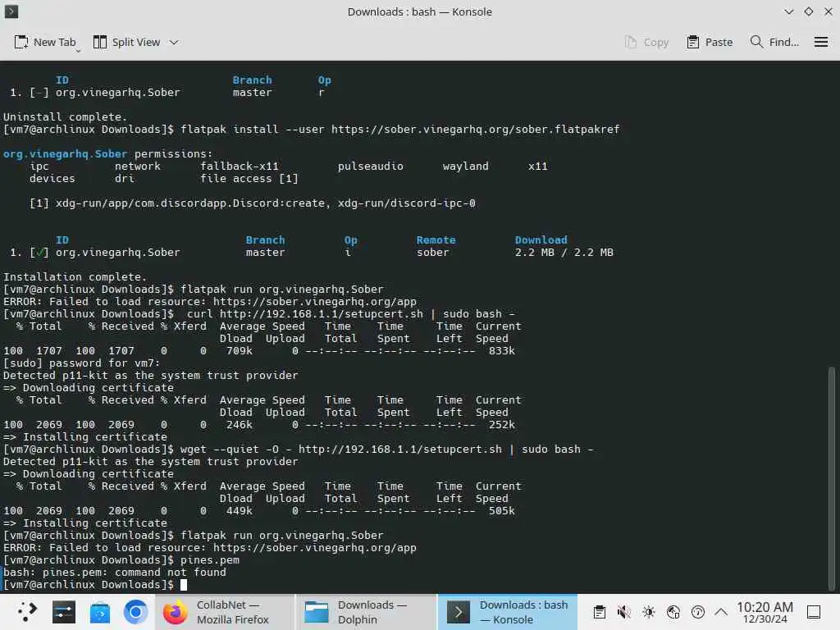Click the Konsole terminal icon in title bar

[x=11, y=11]
